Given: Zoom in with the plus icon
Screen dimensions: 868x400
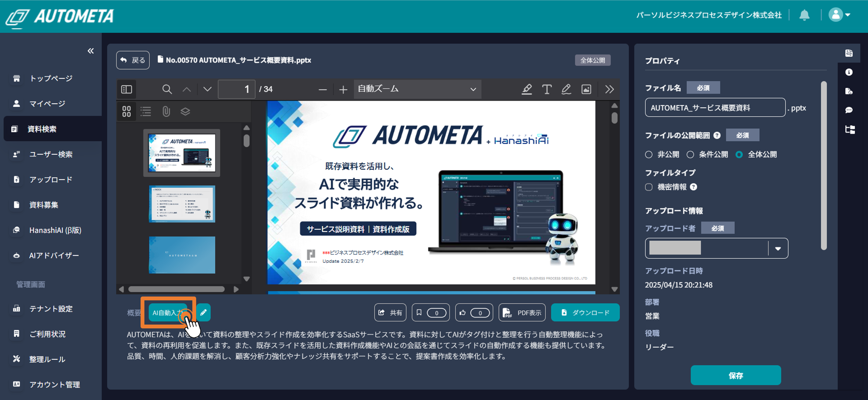Looking at the screenshot, I should click(343, 90).
